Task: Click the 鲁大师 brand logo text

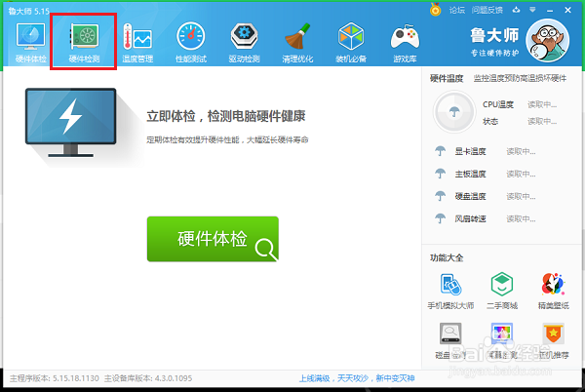Action: coord(494,35)
